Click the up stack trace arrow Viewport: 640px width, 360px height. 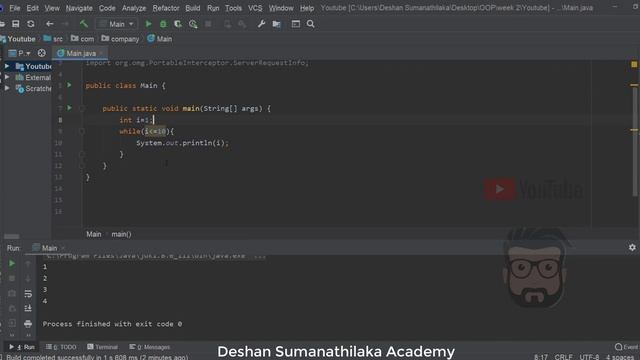coord(28,264)
